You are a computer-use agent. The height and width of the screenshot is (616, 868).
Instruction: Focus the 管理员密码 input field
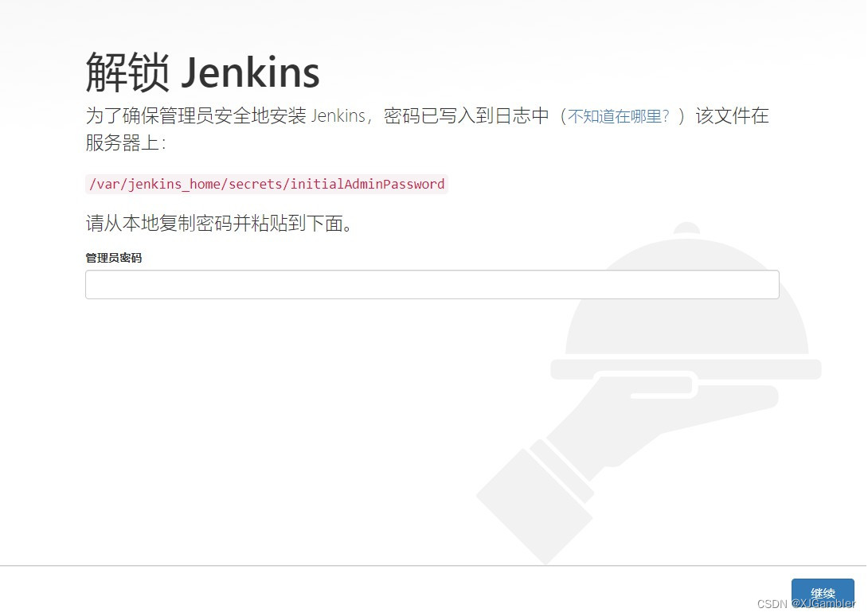[x=432, y=284]
